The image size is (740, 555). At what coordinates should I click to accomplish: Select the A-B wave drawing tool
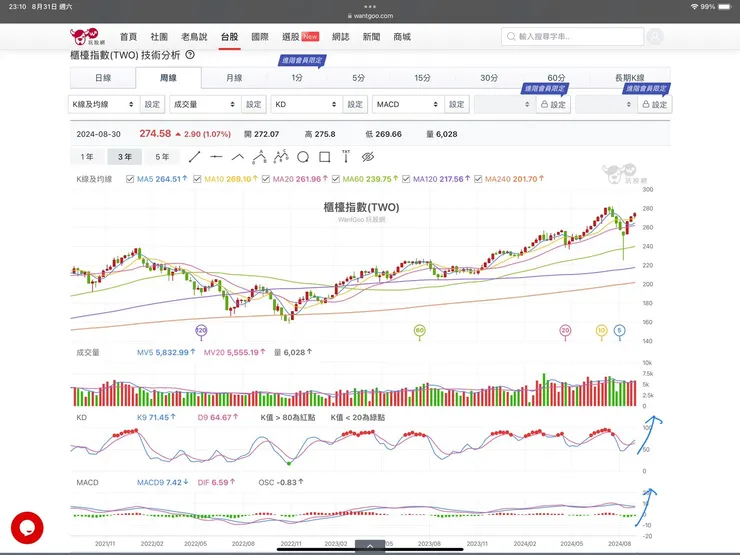pos(259,157)
